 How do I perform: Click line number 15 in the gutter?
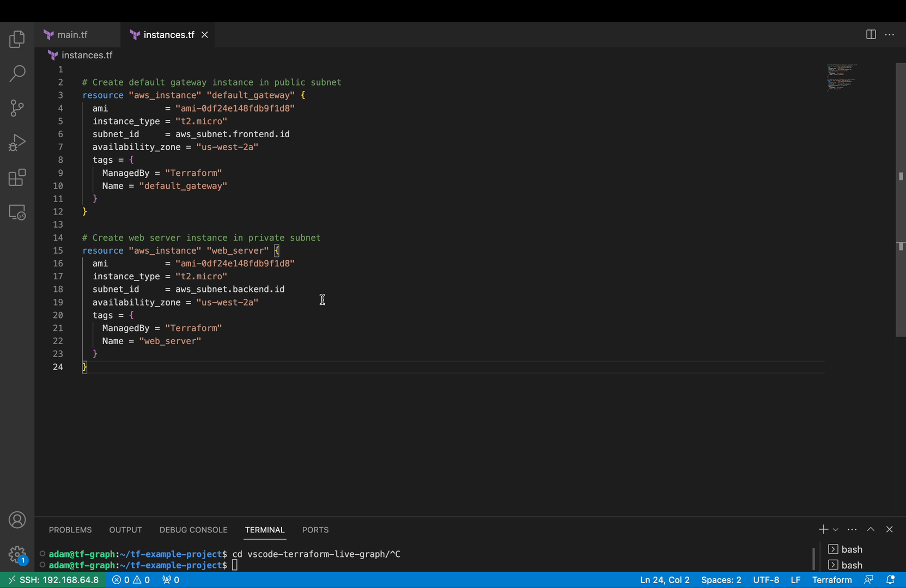coord(58,250)
